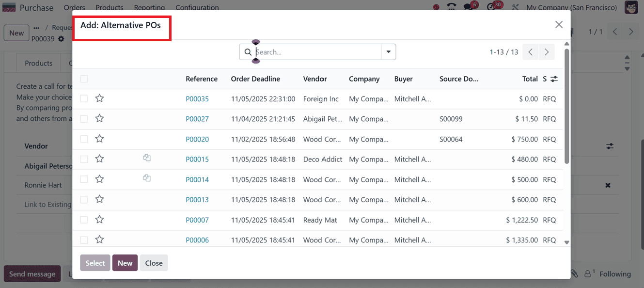
Task: Open the Orders menu
Action: pos(74,7)
